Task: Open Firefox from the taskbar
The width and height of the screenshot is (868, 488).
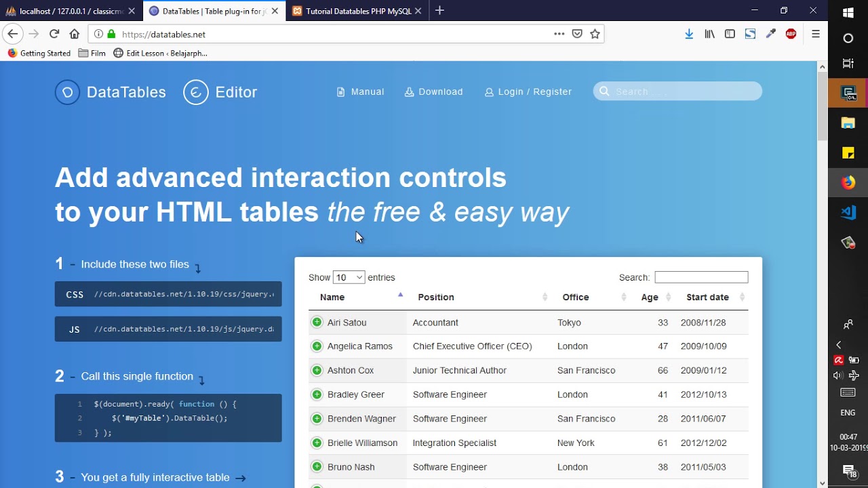Action: [848, 182]
